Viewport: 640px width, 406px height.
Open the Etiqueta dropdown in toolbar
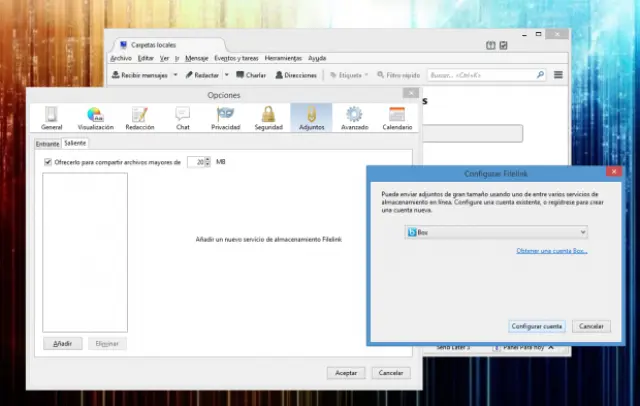click(366, 75)
